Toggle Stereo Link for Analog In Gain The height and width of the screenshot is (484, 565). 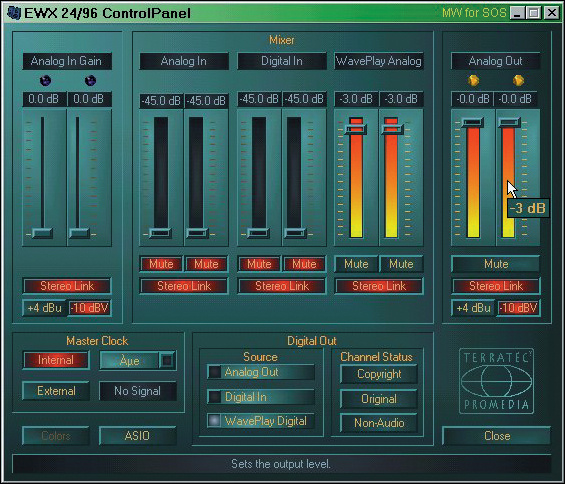67,286
